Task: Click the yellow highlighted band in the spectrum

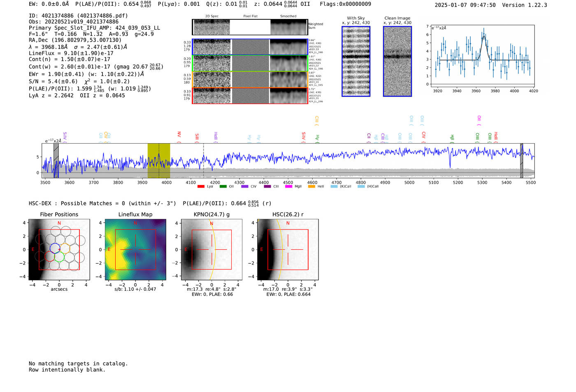Action: click(158, 160)
